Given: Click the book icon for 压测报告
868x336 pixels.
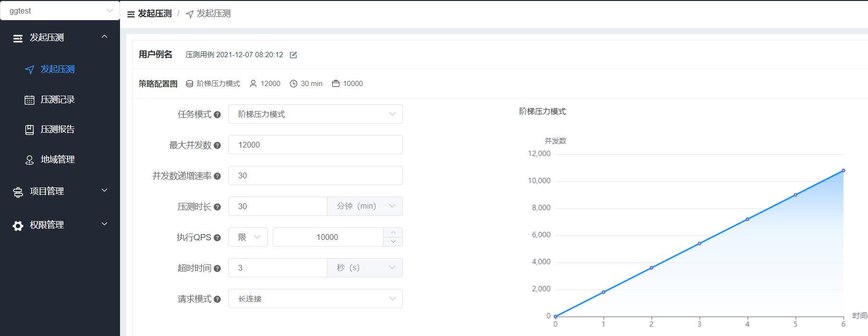Looking at the screenshot, I should coord(29,130).
